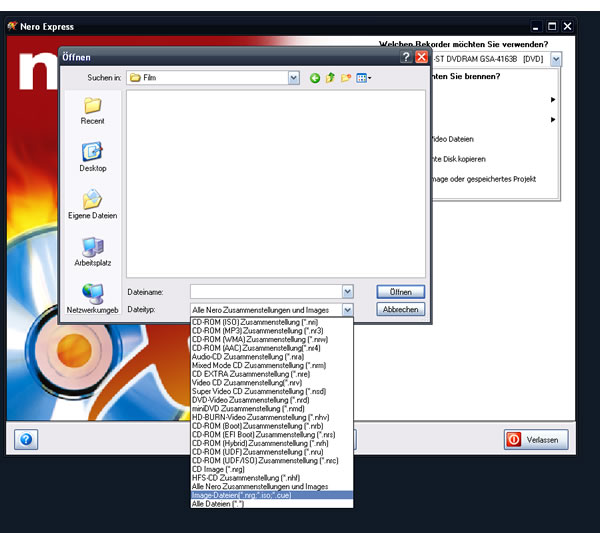This screenshot has width=600, height=533.
Task: Click Disk kopieren option in Nero Express
Action: click(x=459, y=159)
